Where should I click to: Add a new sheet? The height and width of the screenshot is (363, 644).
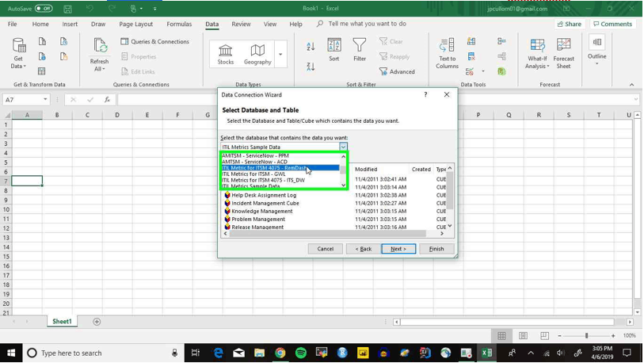tap(97, 322)
